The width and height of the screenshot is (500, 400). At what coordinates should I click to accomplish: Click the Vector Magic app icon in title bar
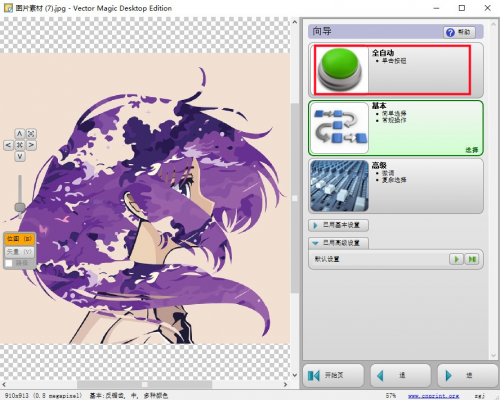[8, 8]
